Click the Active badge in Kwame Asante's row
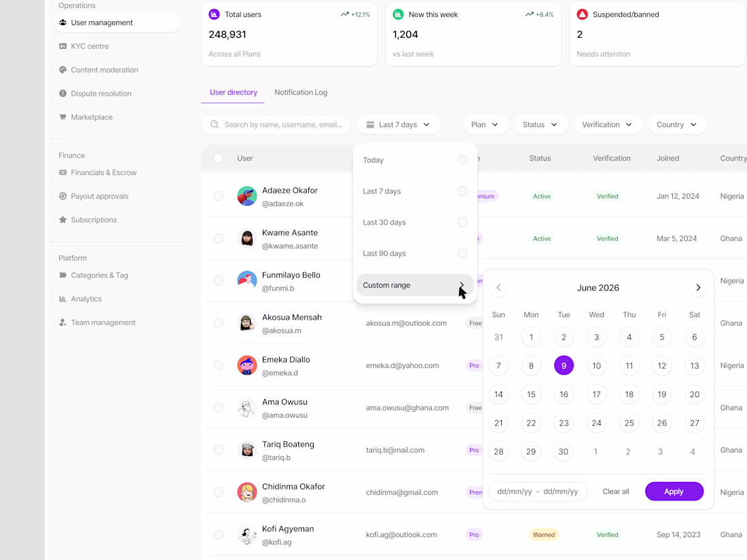The width and height of the screenshot is (747, 560). (x=542, y=238)
